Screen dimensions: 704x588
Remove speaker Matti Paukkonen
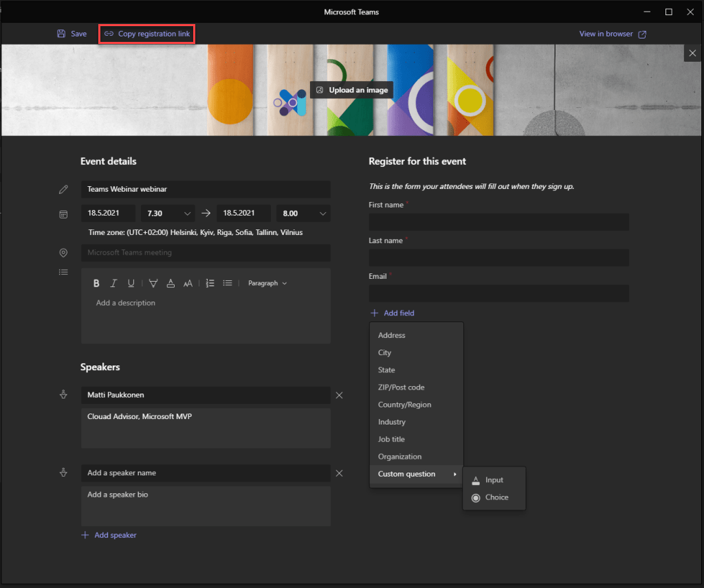(x=339, y=396)
